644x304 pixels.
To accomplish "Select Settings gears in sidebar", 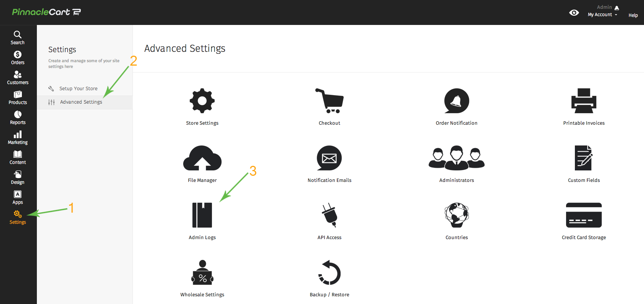I will (18, 217).
